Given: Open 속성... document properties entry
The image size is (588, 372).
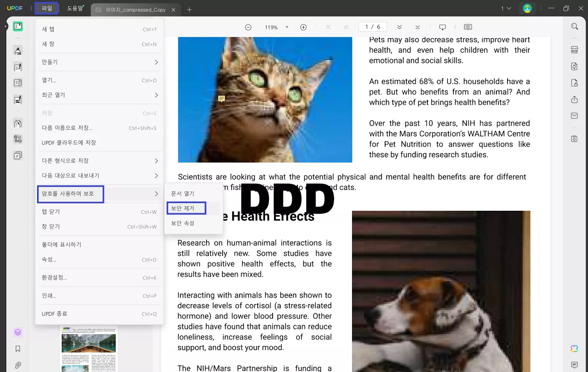Looking at the screenshot, I should pos(100,260).
